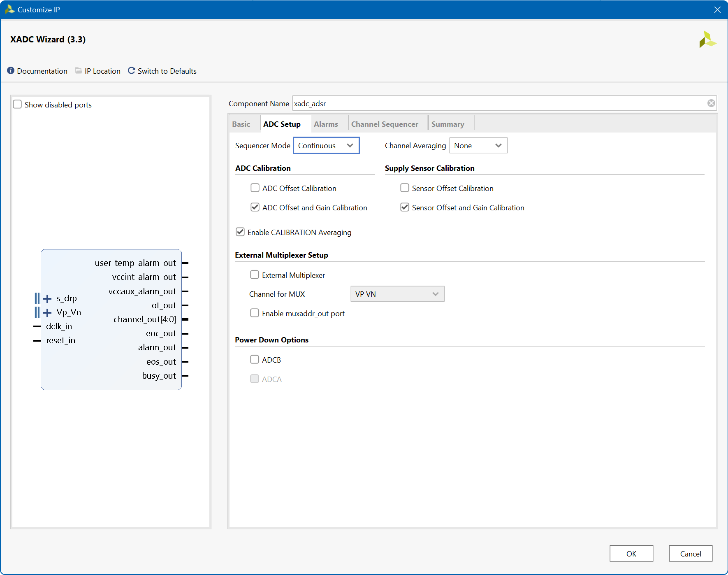Uncheck Sensor Offset and Gain Calibration
Image resolution: width=728 pixels, height=575 pixels.
coord(405,207)
